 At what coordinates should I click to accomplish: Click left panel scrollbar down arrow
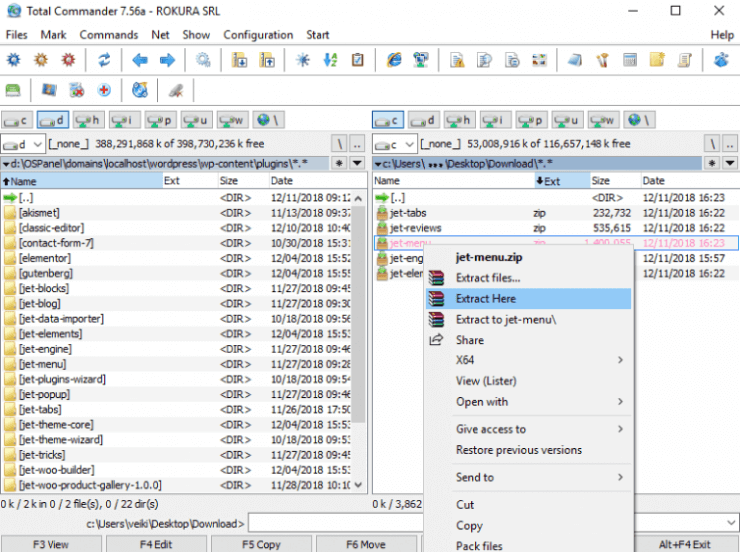[x=358, y=485]
